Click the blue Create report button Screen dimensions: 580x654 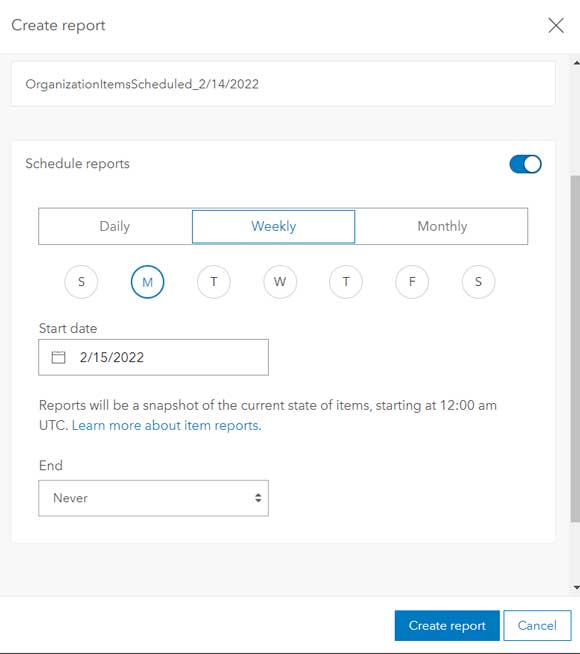447,626
